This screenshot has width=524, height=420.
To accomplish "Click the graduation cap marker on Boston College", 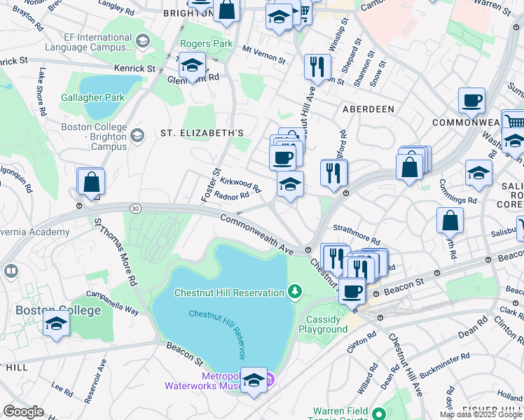I will point(56,325).
